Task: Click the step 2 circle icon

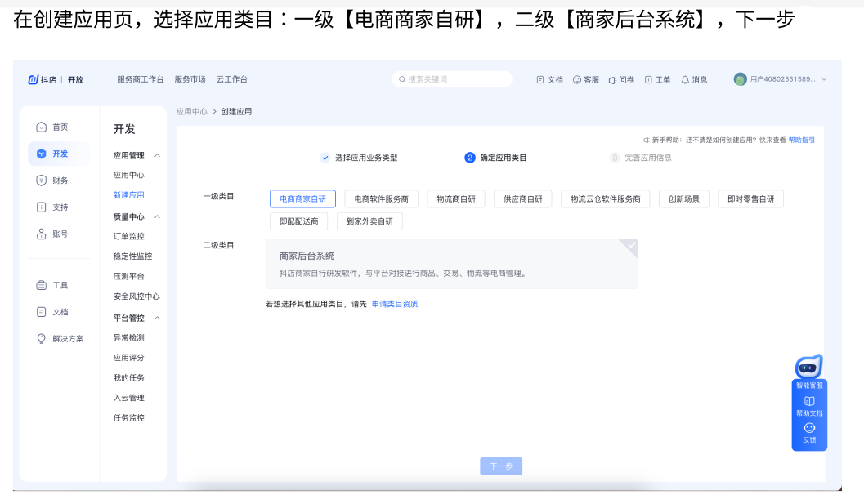Action: tap(469, 158)
